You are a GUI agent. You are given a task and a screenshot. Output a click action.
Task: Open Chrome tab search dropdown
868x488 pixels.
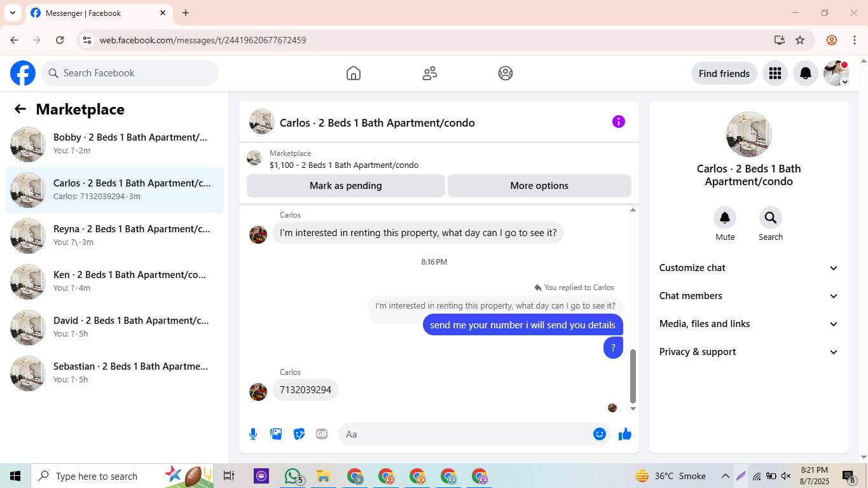tap(12, 13)
